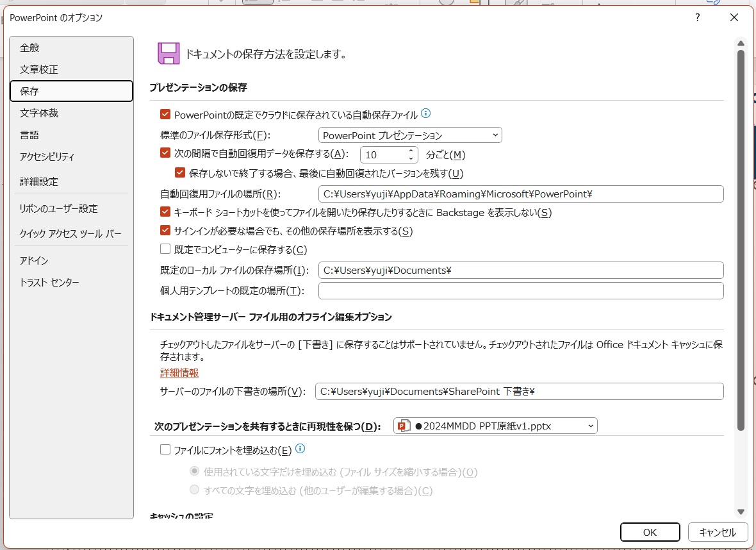
Task: Open the 詳細情報 link
Action: [x=179, y=372]
